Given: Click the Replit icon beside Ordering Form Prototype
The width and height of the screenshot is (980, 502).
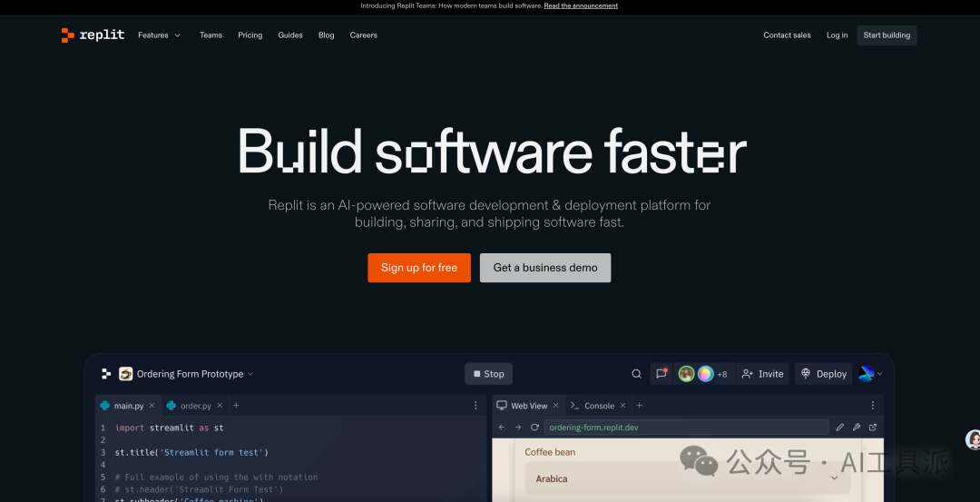Looking at the screenshot, I should point(106,374).
